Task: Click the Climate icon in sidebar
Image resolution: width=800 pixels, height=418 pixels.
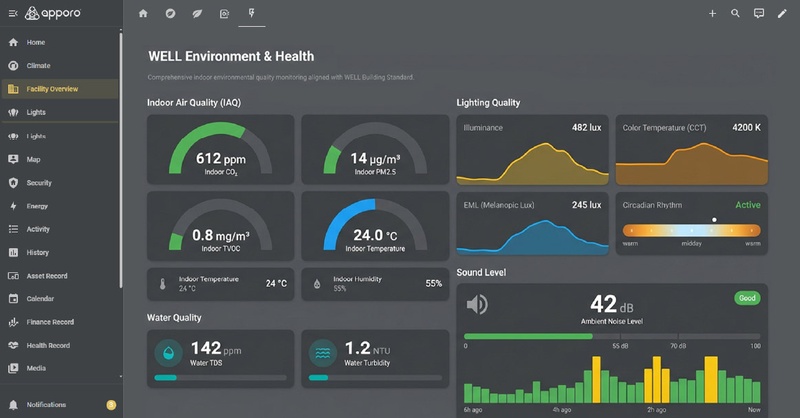Action: pyautogui.click(x=13, y=65)
